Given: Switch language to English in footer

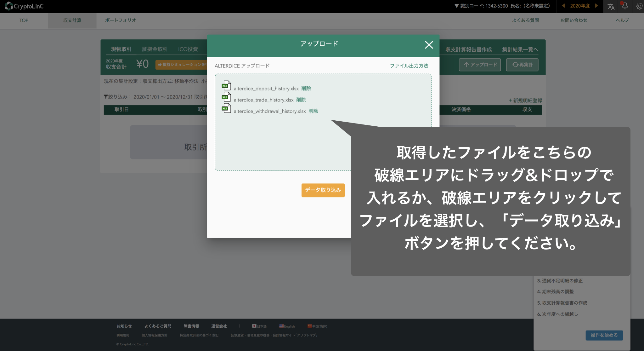Looking at the screenshot, I should 287,326.
